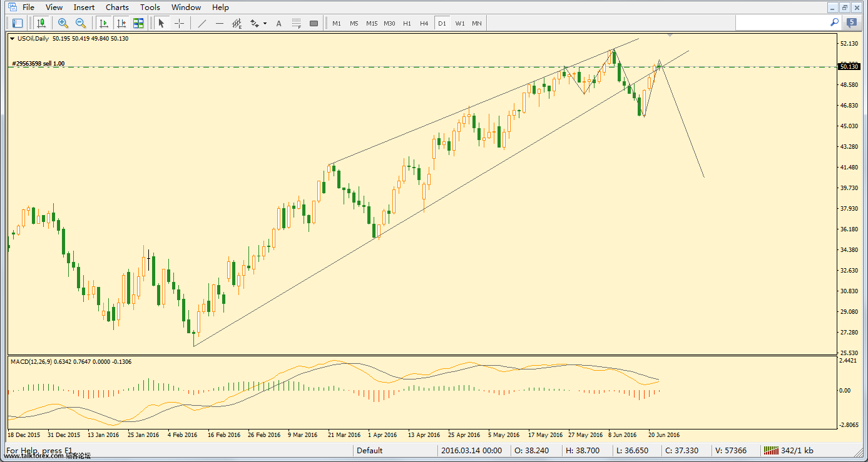Select the cursor arrow tool
This screenshot has height=462, width=868.
coord(161,23)
